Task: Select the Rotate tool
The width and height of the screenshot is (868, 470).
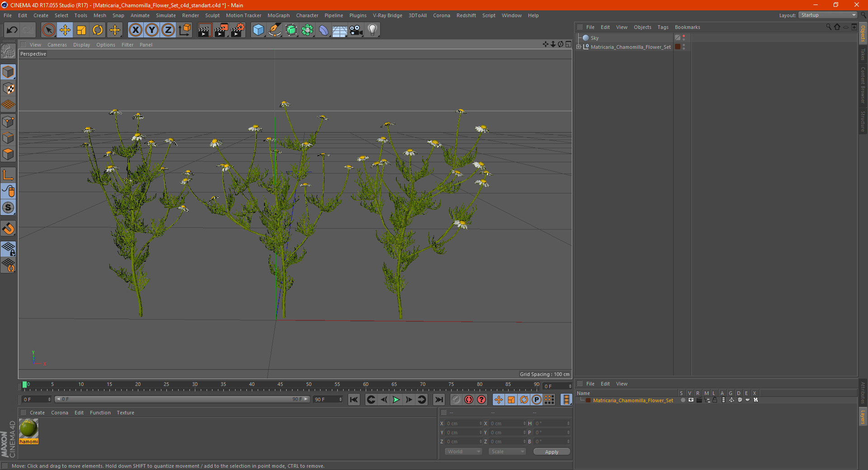Action: 98,30
